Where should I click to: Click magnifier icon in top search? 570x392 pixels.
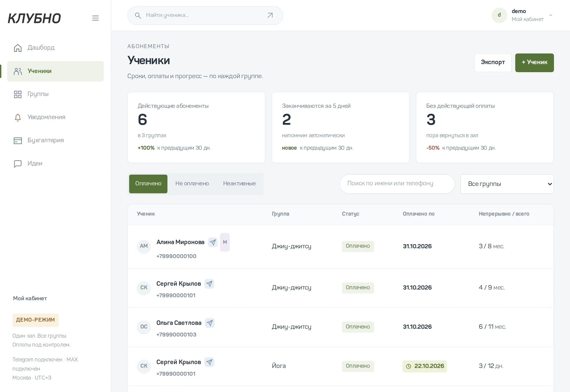(x=138, y=15)
